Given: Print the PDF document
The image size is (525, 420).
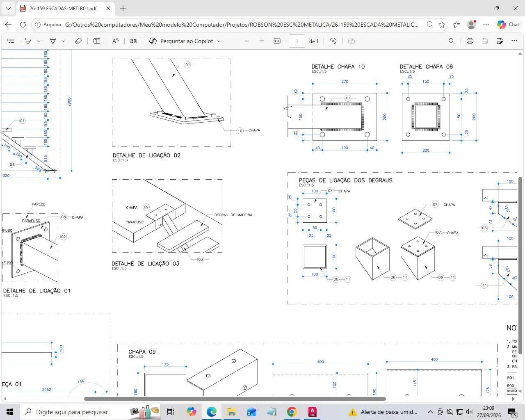Looking at the screenshot, I should (470, 41).
